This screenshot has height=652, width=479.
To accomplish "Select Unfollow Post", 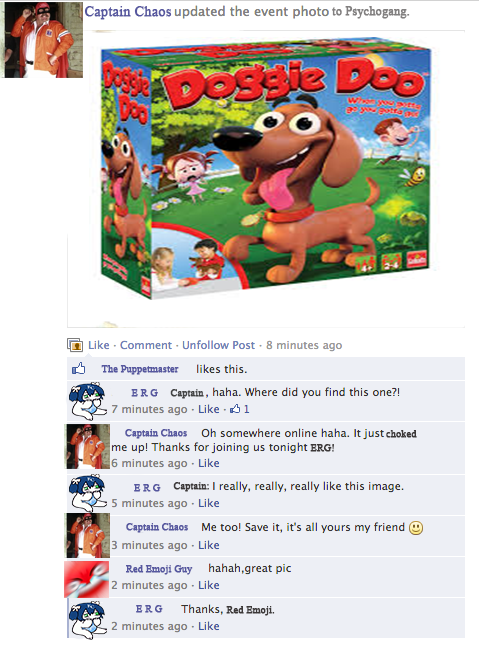I will [218, 345].
